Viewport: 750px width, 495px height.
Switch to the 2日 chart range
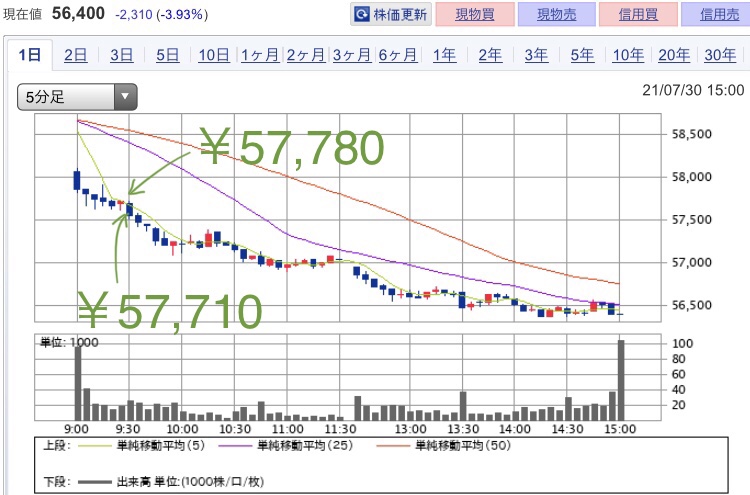point(76,55)
